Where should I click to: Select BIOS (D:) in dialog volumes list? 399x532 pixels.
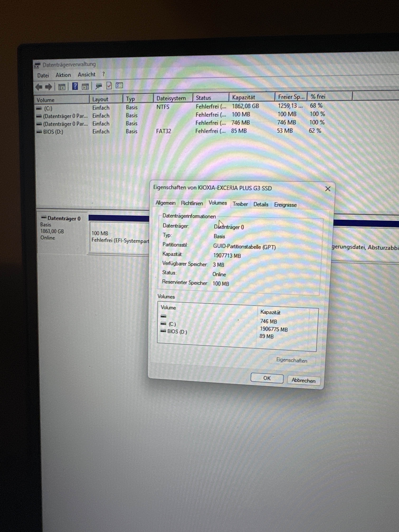coord(177,332)
